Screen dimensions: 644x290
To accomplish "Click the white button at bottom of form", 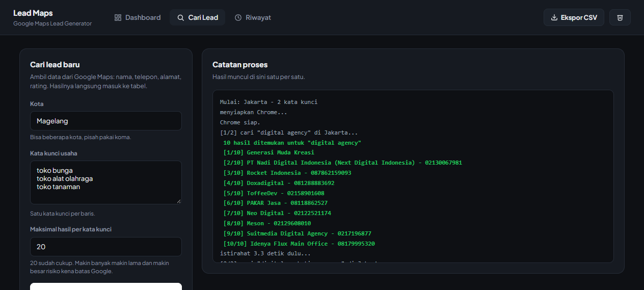I will click(106, 286).
